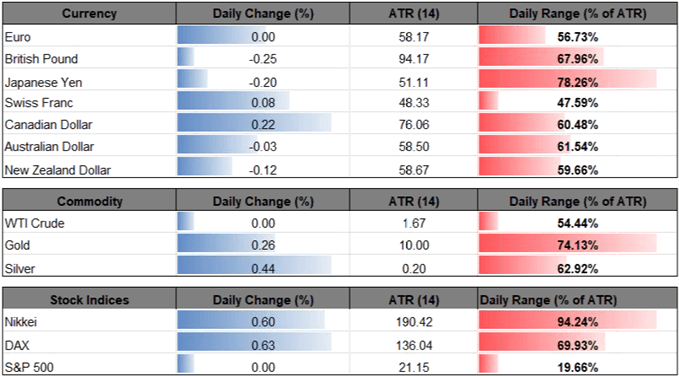Select the Japanese Yen daily range bar
Image resolution: width=679 pixels, height=376 pixels.
(567, 81)
